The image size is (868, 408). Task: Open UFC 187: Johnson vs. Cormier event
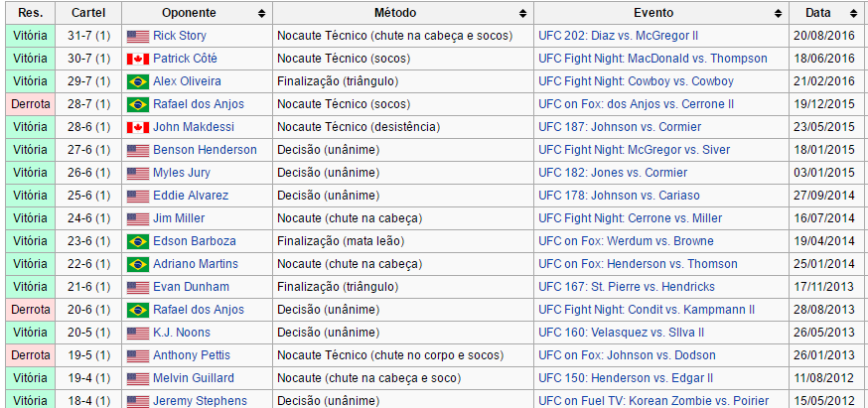(x=617, y=127)
